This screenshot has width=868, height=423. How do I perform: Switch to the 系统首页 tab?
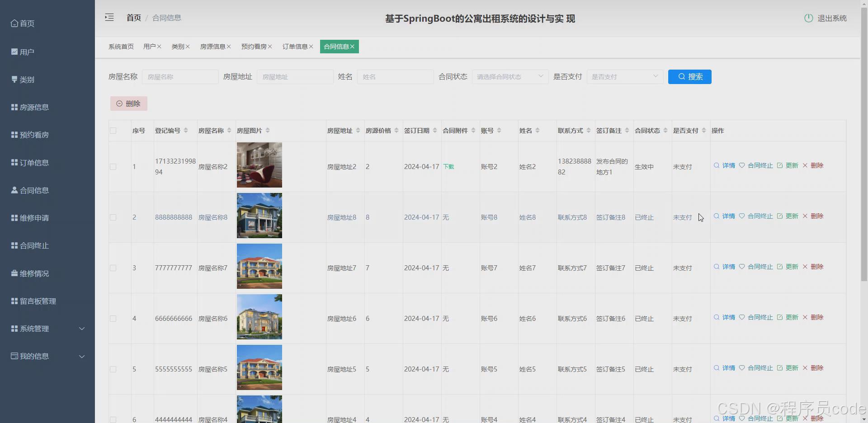point(121,46)
